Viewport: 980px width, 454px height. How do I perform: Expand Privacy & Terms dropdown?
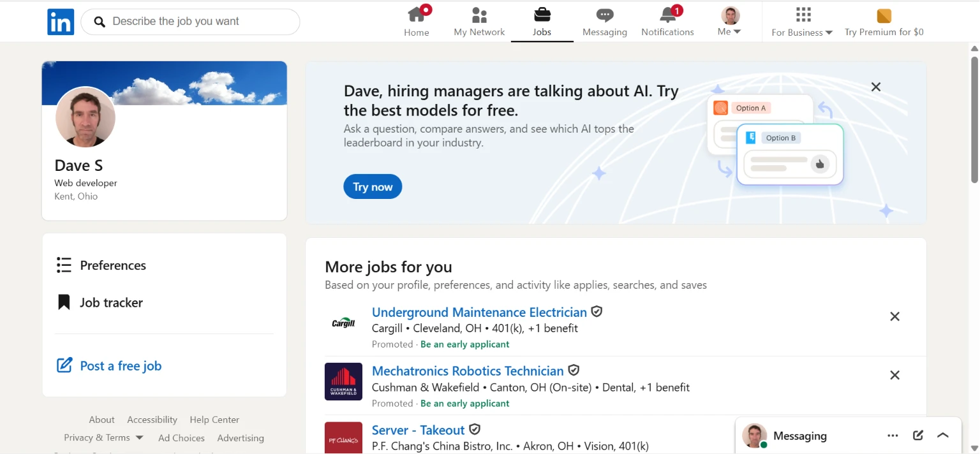pyautogui.click(x=103, y=438)
